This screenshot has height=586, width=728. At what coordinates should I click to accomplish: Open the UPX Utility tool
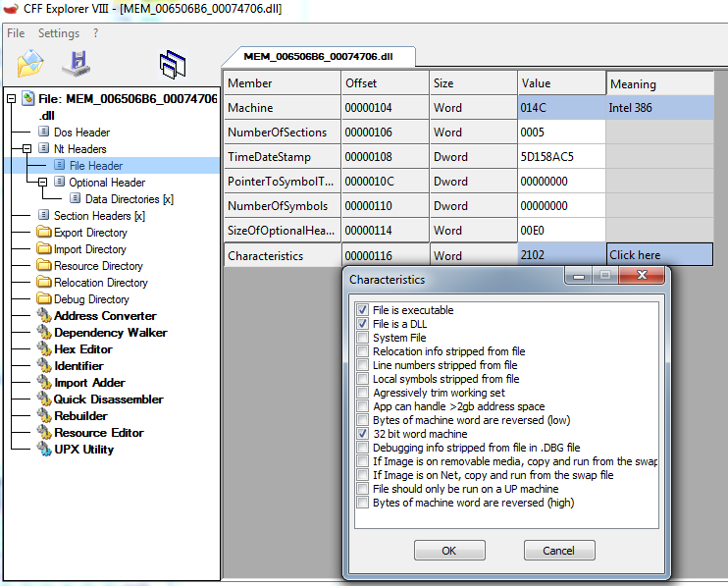click(83, 450)
